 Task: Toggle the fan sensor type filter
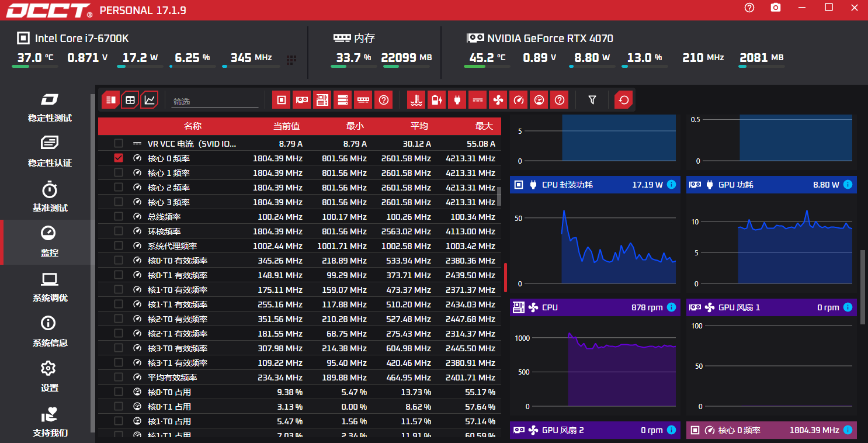point(498,100)
